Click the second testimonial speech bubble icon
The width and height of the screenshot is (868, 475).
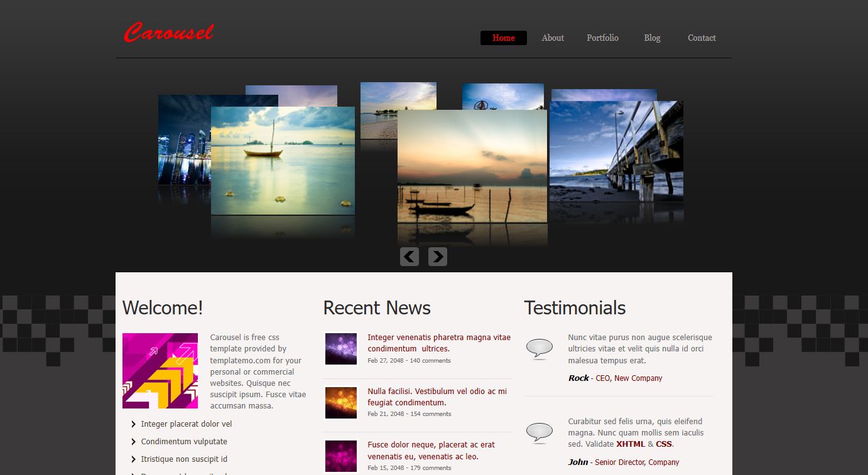539,432
